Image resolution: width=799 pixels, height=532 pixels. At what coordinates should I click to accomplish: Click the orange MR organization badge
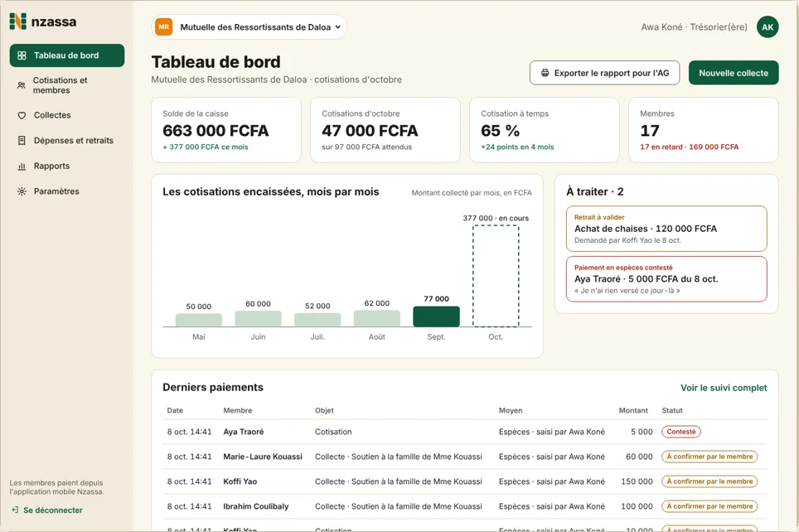[163, 27]
